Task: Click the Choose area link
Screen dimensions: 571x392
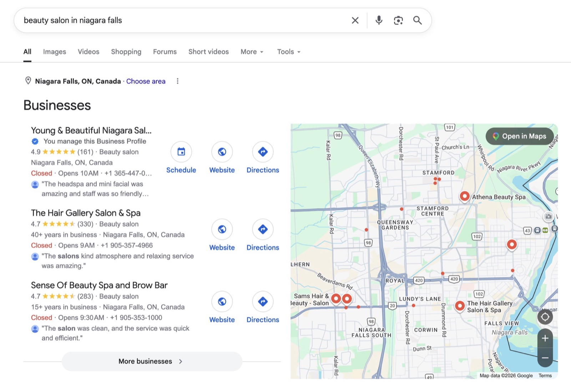Action: 146,81
